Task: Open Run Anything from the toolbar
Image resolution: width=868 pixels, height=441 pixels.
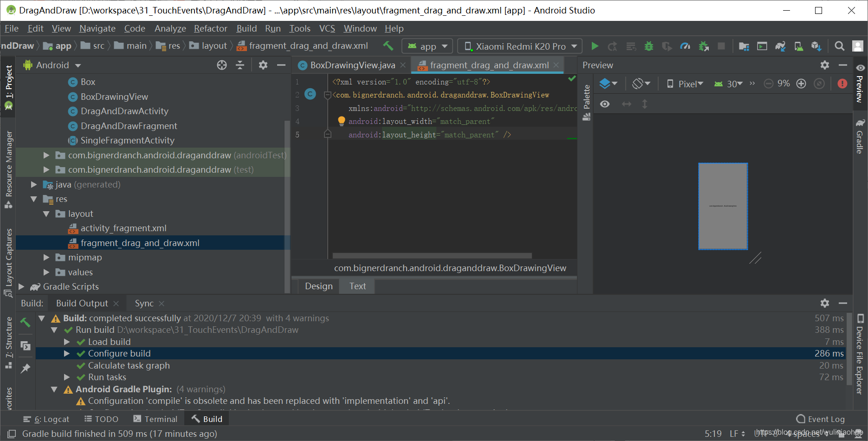Action: coord(762,46)
